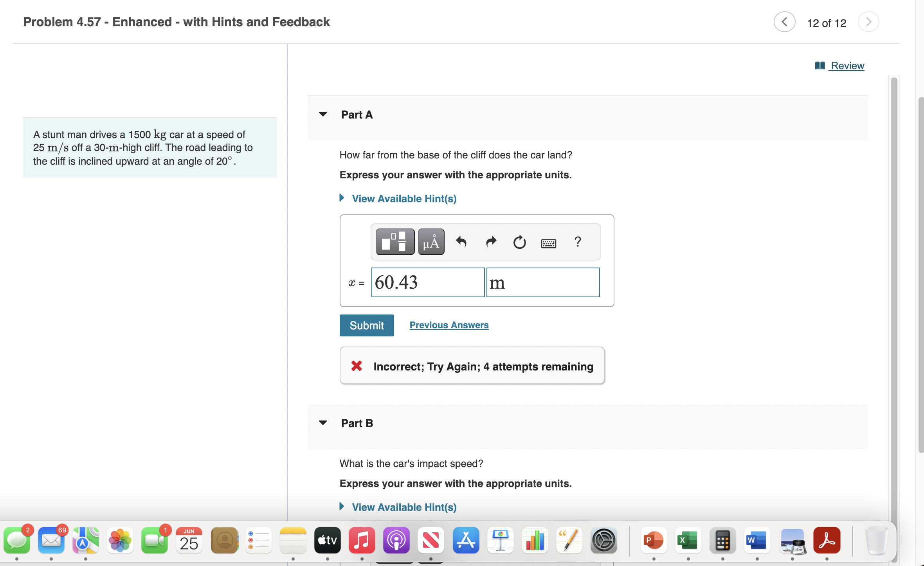Open View Available Hint(s) under Part B
This screenshot has height=566, width=924.
tap(403, 507)
